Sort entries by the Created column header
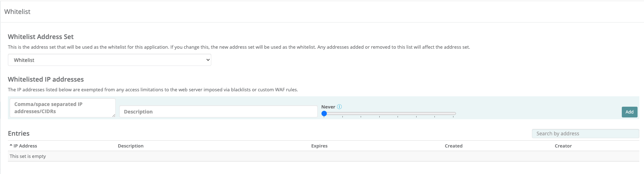This screenshot has height=174, width=644. click(x=453, y=146)
